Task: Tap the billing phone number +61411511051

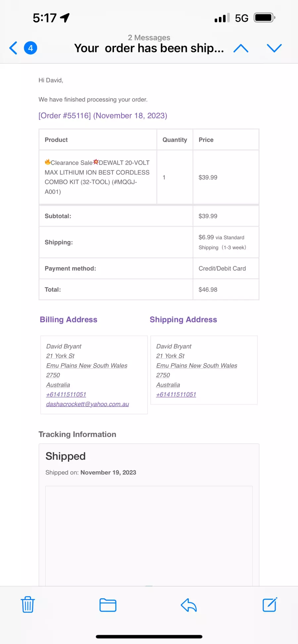Action: [66, 394]
